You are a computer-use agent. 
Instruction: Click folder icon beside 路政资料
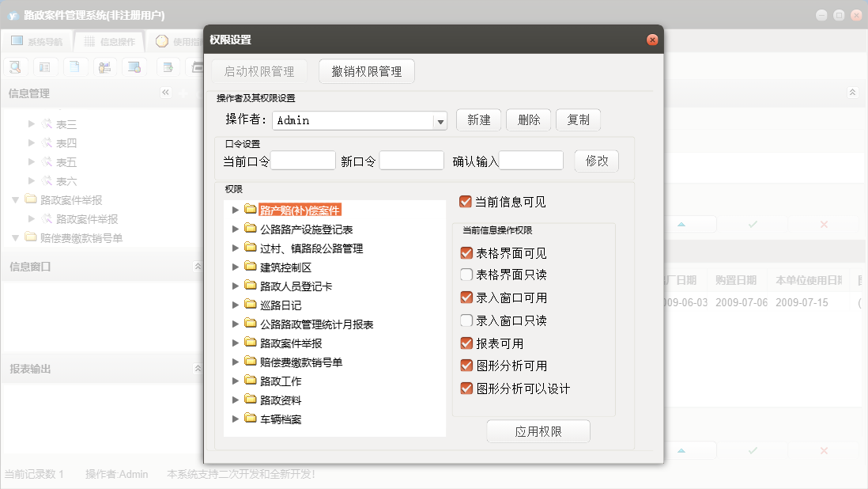(x=251, y=399)
